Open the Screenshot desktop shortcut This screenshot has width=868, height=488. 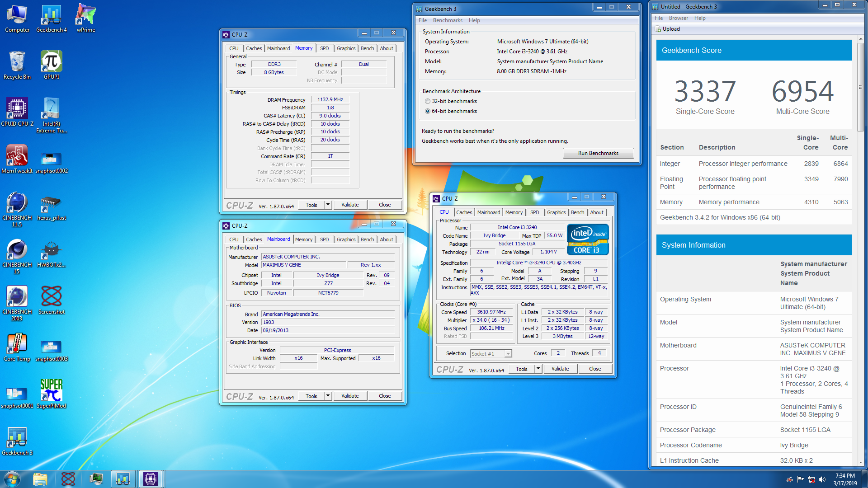(52, 301)
